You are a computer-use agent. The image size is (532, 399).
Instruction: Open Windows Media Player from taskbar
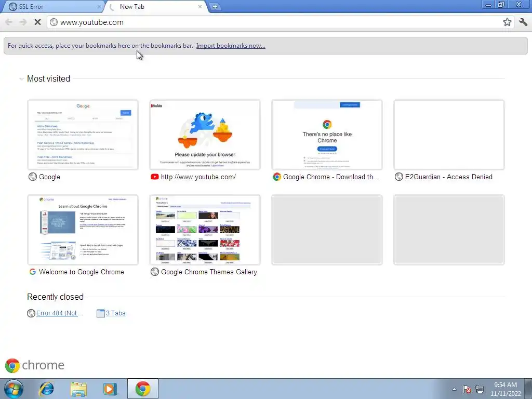[110, 389]
